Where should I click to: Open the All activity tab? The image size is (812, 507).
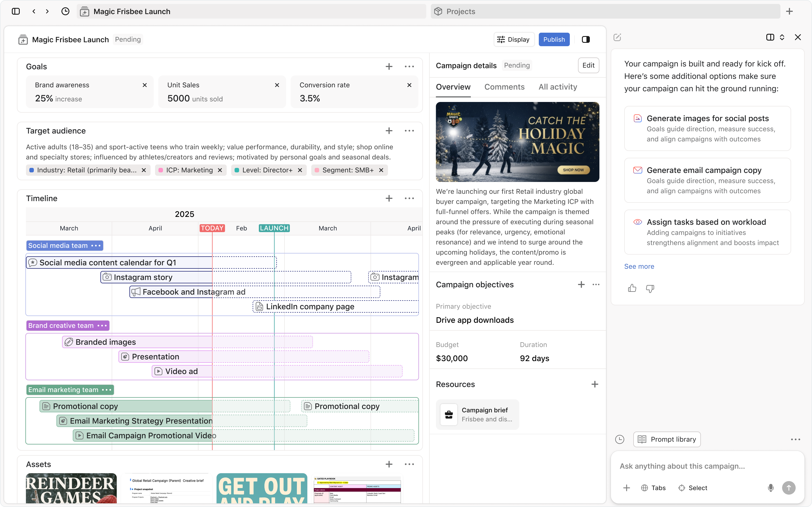coord(558,87)
